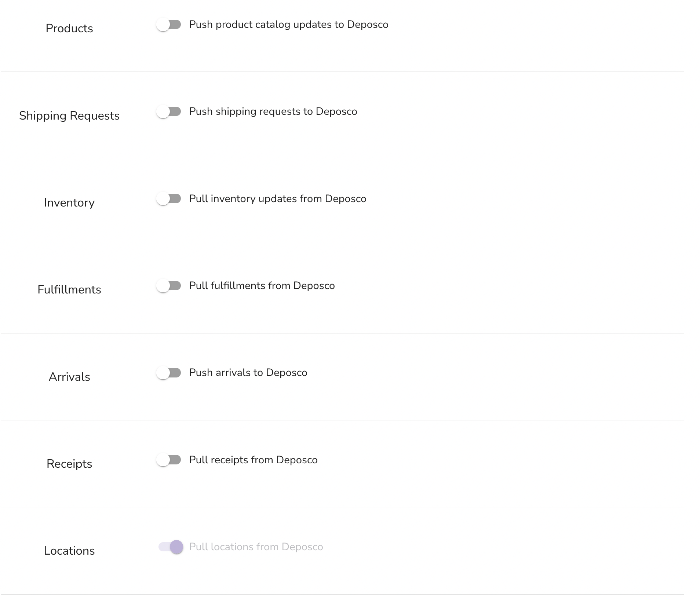
Task: Click "Pull fulfillments from Deposco" text
Action: pyautogui.click(x=262, y=286)
